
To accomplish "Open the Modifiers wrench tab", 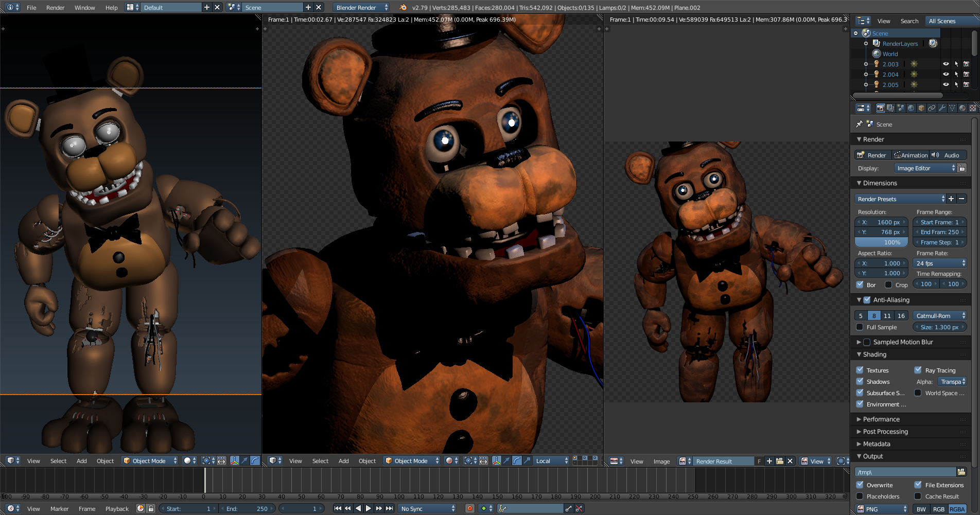I will pos(942,108).
